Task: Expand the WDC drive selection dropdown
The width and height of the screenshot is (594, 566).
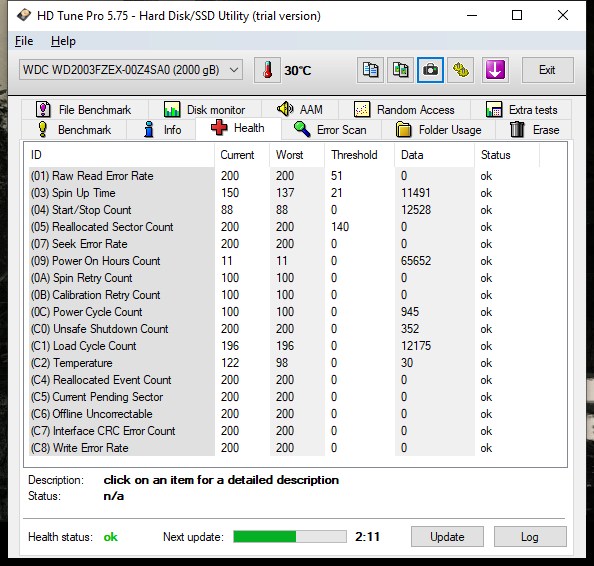Action: 131,70
